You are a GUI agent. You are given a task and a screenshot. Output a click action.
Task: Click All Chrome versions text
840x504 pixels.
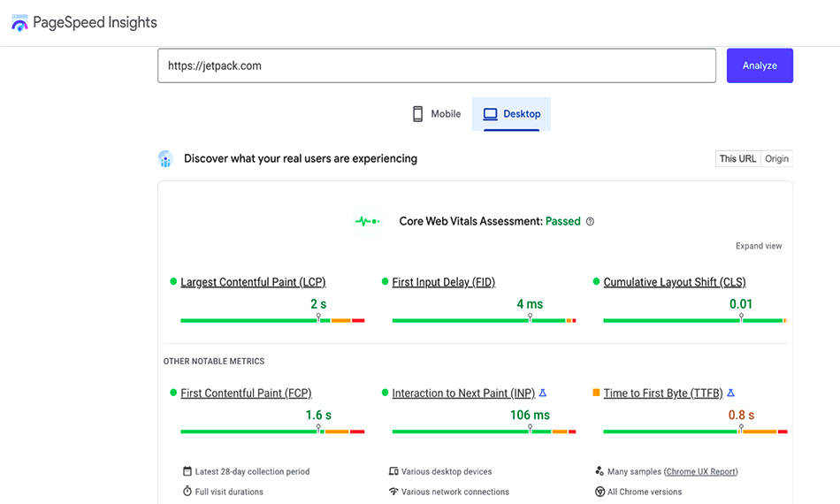click(x=645, y=492)
